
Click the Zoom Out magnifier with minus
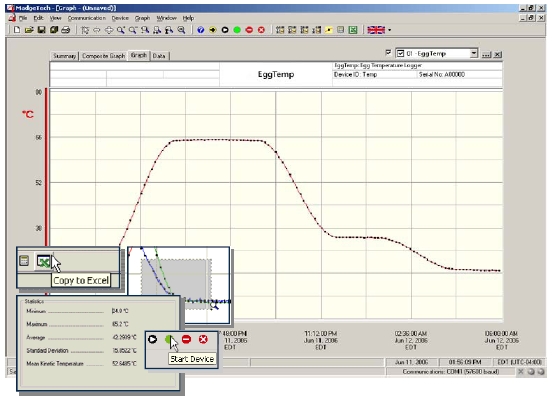(x=133, y=30)
